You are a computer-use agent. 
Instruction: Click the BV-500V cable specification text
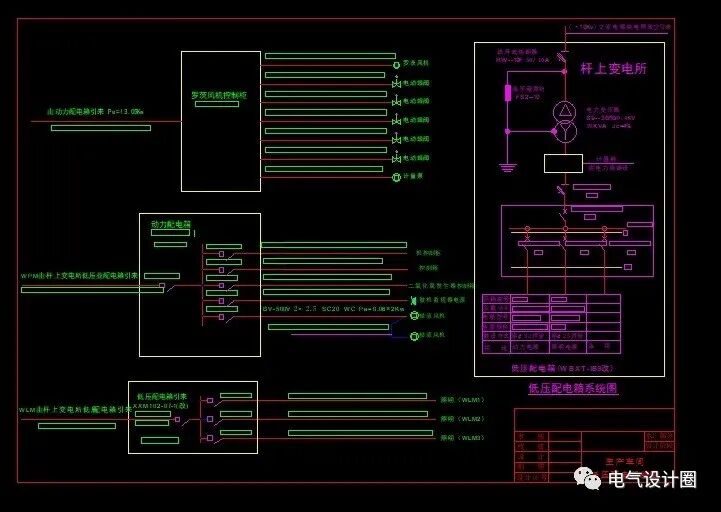[x=334, y=309]
